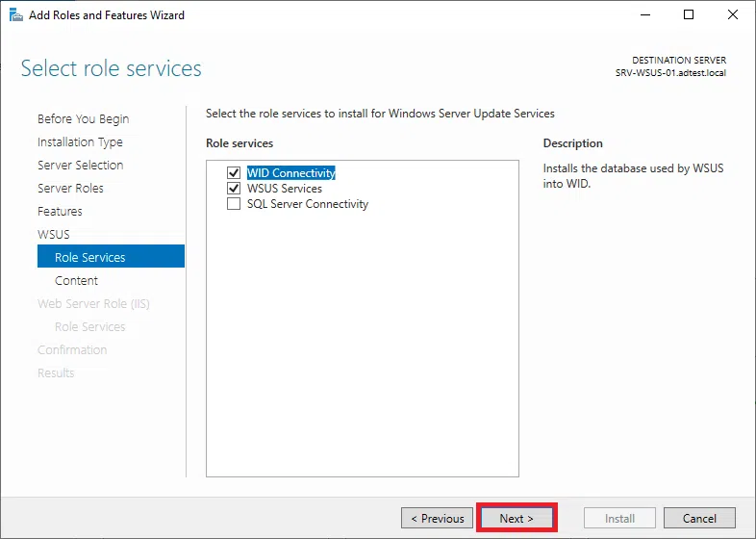The height and width of the screenshot is (539, 756).
Task: Maximize the wizard window
Action: coord(689,15)
